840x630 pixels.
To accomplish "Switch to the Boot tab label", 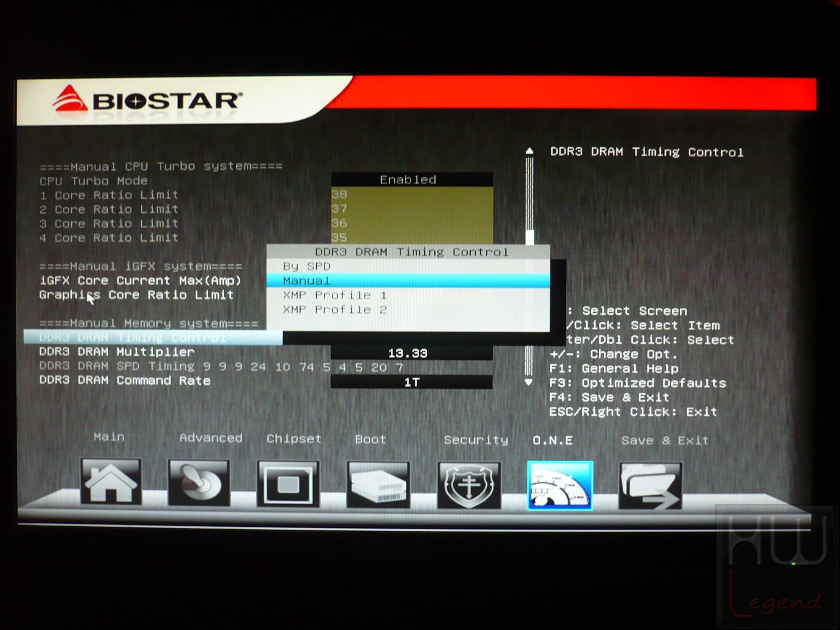I will click(x=370, y=439).
